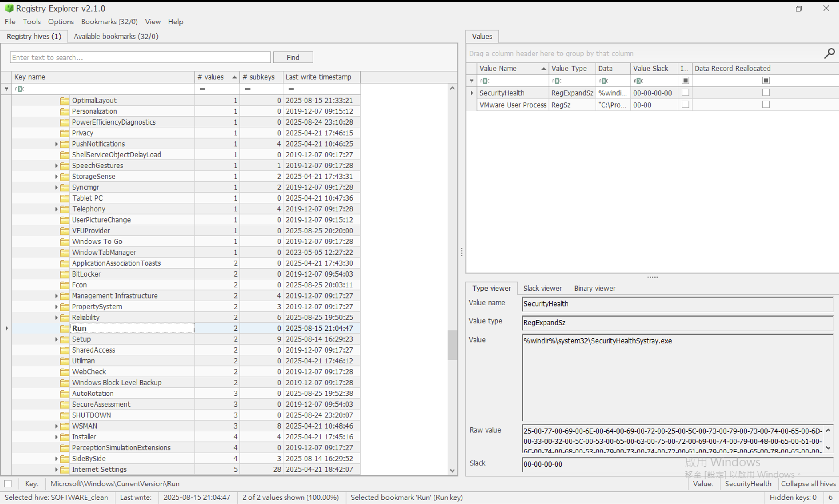Viewport: 839px width, 504px height.
Task: Open the Bookmarks (32/0) menu
Action: point(109,22)
